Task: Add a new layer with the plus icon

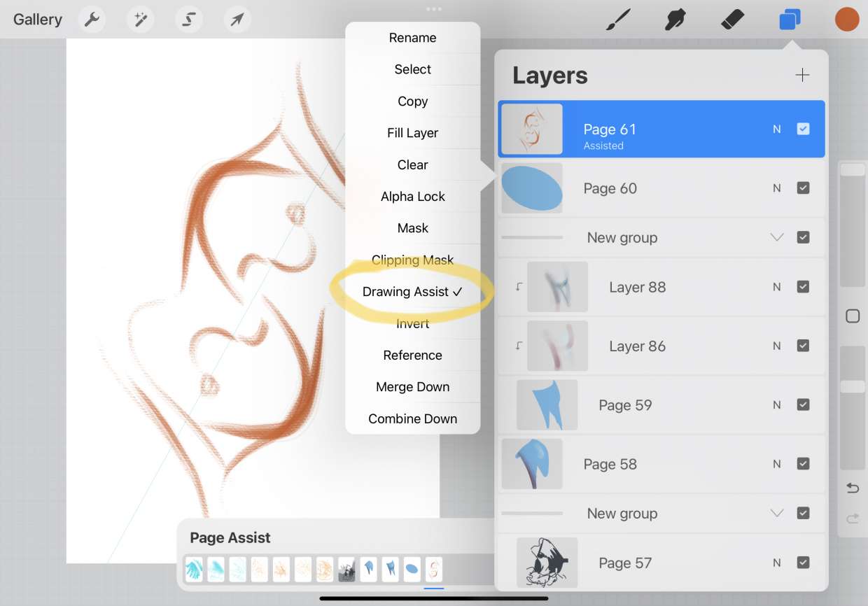Action: click(x=802, y=75)
